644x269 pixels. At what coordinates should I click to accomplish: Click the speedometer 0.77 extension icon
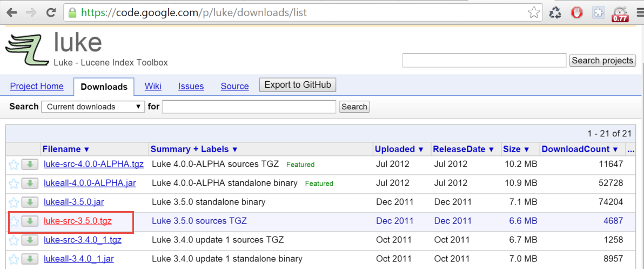click(620, 14)
